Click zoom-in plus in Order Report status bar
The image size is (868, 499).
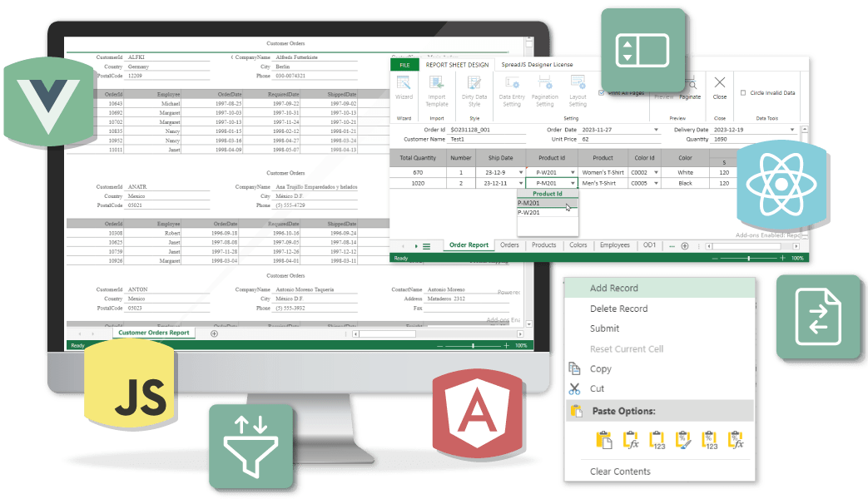782,259
